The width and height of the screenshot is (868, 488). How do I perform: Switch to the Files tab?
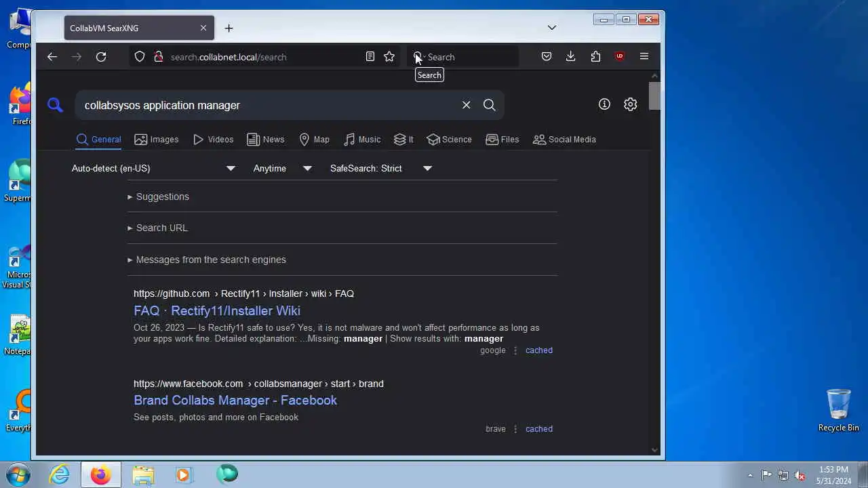(502, 140)
